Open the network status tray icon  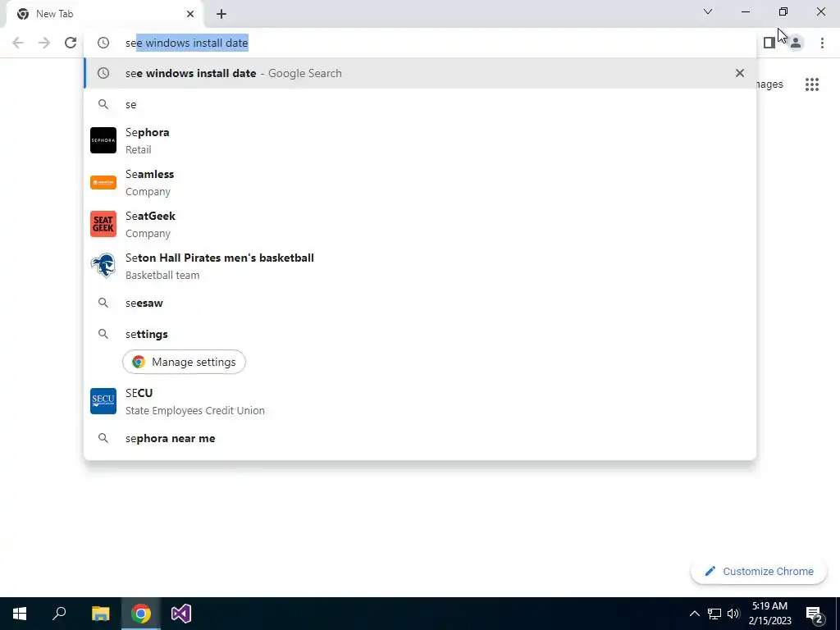pos(714,614)
